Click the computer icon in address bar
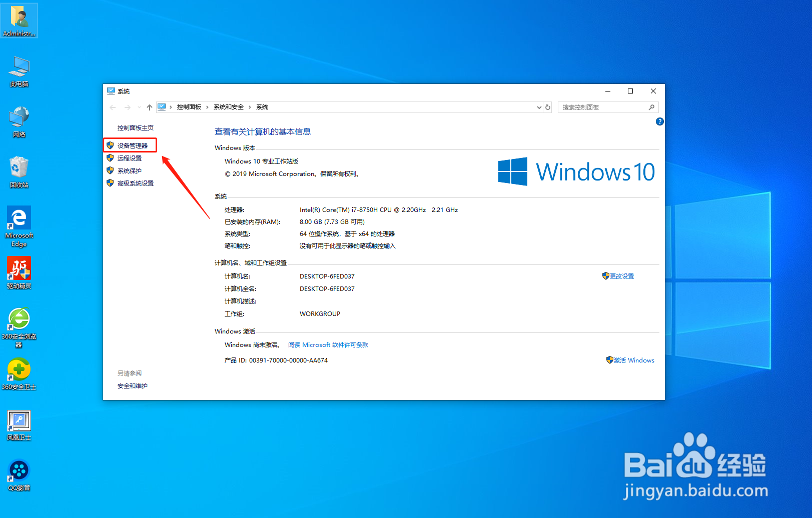Screen dimensions: 812x518 click(x=162, y=107)
